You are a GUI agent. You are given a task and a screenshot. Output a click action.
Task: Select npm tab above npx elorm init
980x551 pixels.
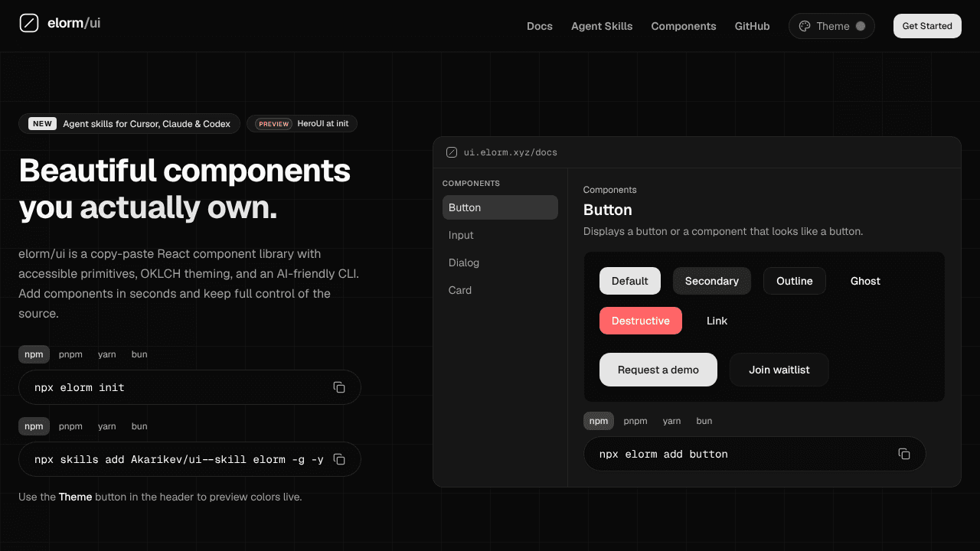pos(34,354)
